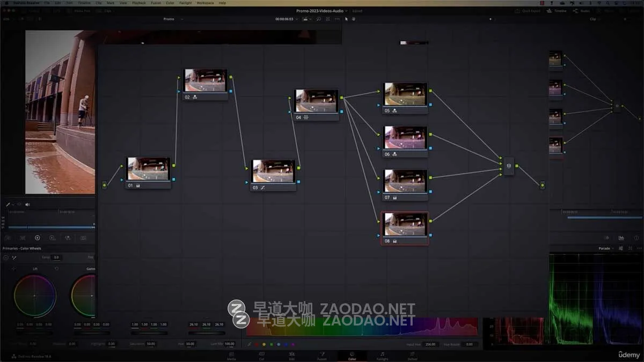
Task: Click the node graph source input connector
Action: (x=105, y=185)
